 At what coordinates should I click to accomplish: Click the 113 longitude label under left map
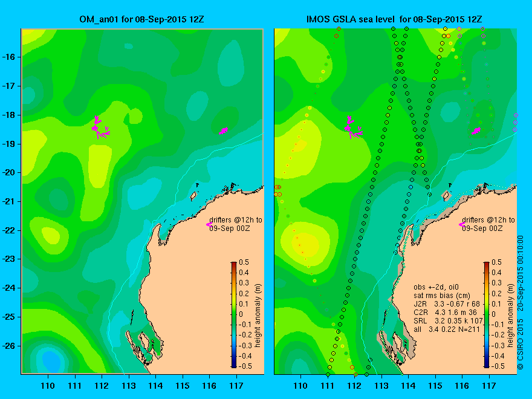pyautogui.click(x=129, y=386)
